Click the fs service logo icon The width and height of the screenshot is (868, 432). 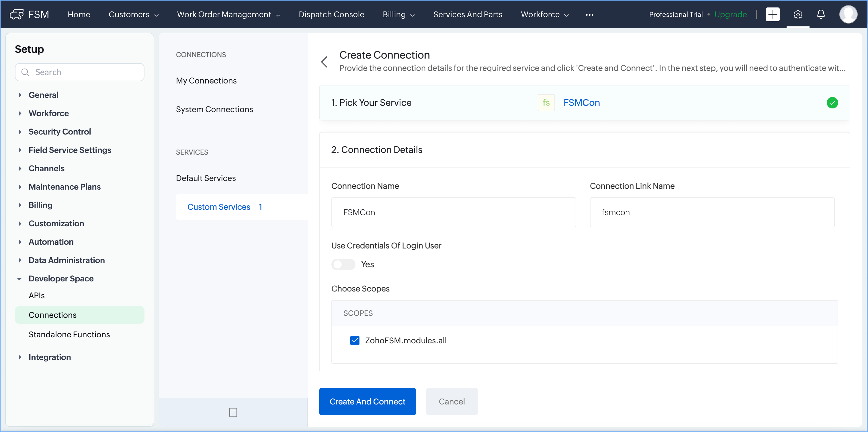point(546,102)
